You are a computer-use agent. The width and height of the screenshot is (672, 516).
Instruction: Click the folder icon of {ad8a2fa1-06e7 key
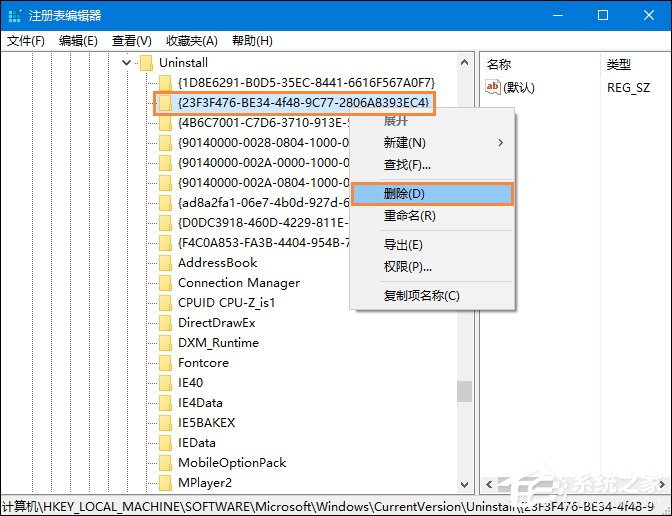tap(165, 202)
